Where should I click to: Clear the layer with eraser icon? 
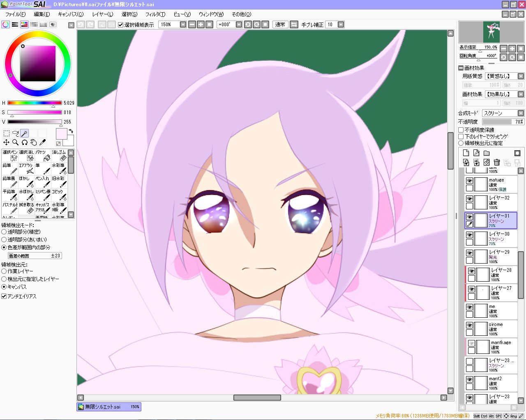point(487,163)
